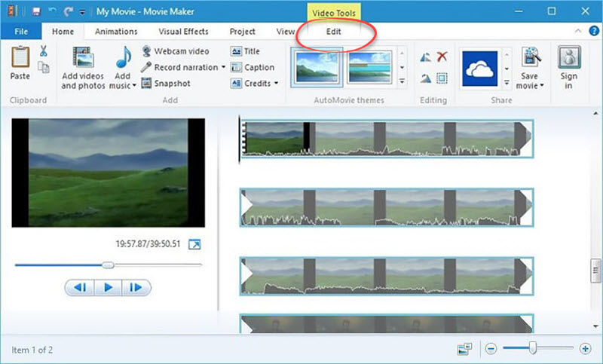Add a Caption to the clip

(253, 67)
